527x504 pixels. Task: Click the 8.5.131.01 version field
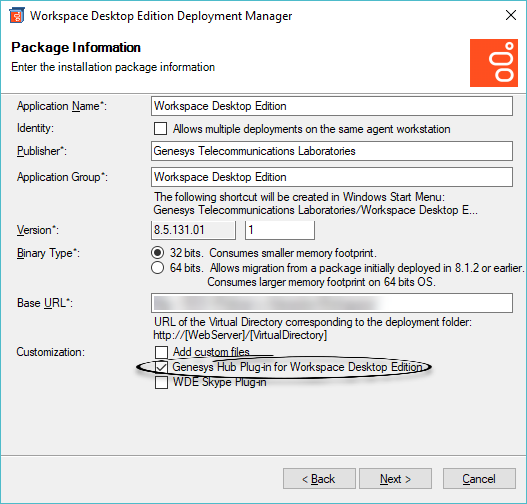coord(193,230)
